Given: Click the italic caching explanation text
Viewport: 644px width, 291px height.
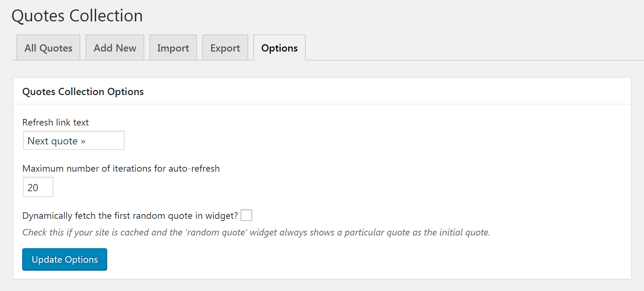Looking at the screenshot, I should point(256,232).
